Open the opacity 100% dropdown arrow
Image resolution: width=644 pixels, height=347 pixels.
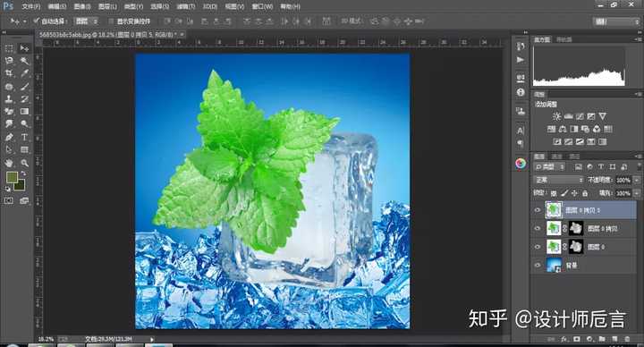tap(636, 180)
